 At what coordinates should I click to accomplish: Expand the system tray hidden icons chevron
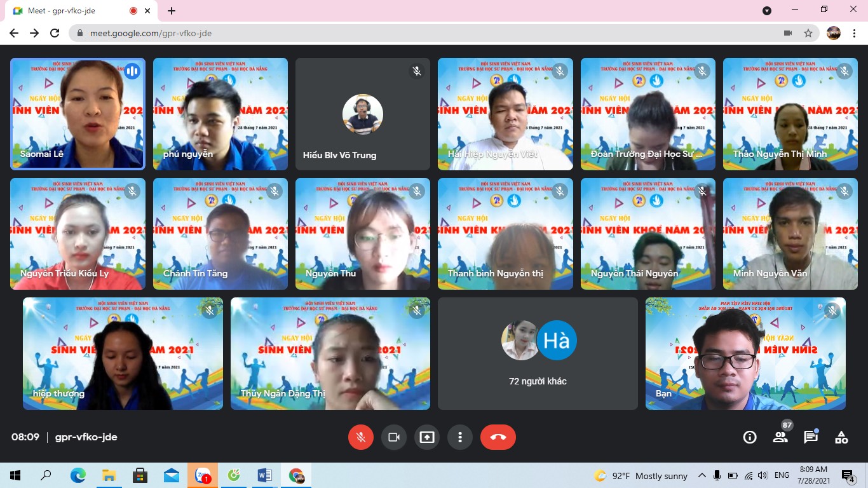click(x=702, y=476)
